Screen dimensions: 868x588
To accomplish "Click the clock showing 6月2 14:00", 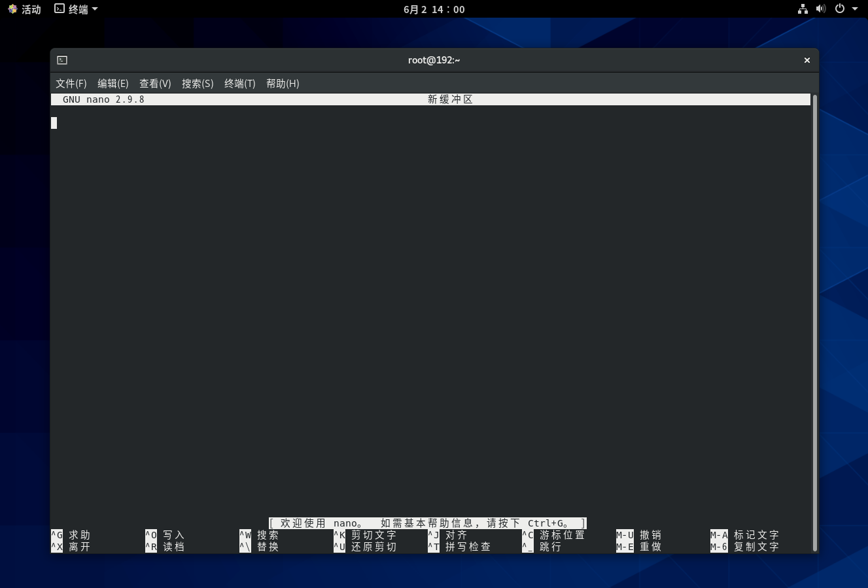I will (434, 9).
